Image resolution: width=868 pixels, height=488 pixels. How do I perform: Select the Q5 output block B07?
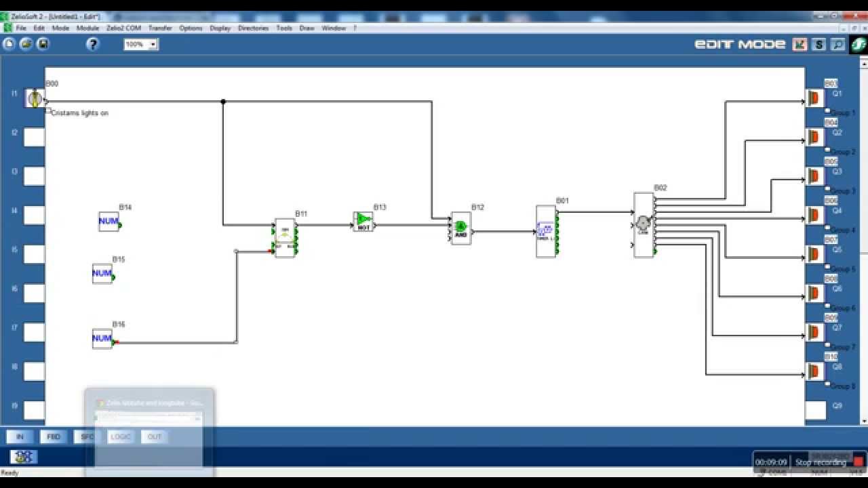pyautogui.click(x=814, y=254)
